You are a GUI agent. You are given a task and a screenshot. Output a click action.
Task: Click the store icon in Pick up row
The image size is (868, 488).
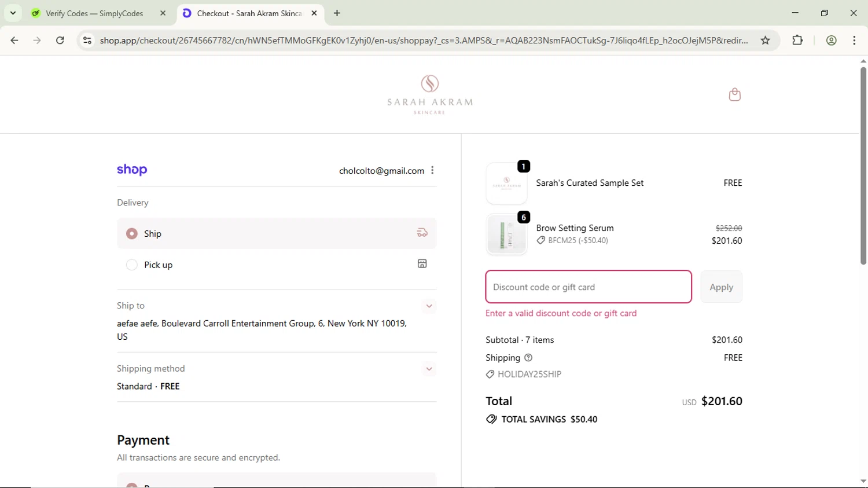click(x=422, y=264)
